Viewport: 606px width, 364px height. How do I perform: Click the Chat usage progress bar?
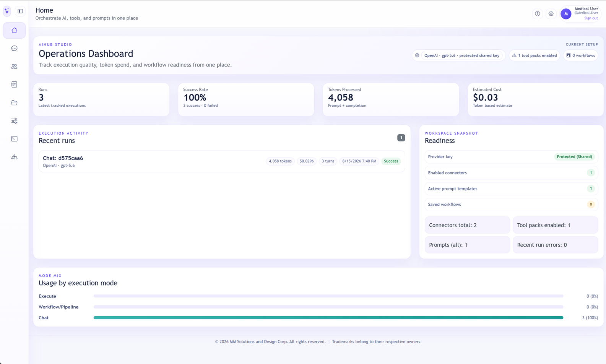point(328,318)
